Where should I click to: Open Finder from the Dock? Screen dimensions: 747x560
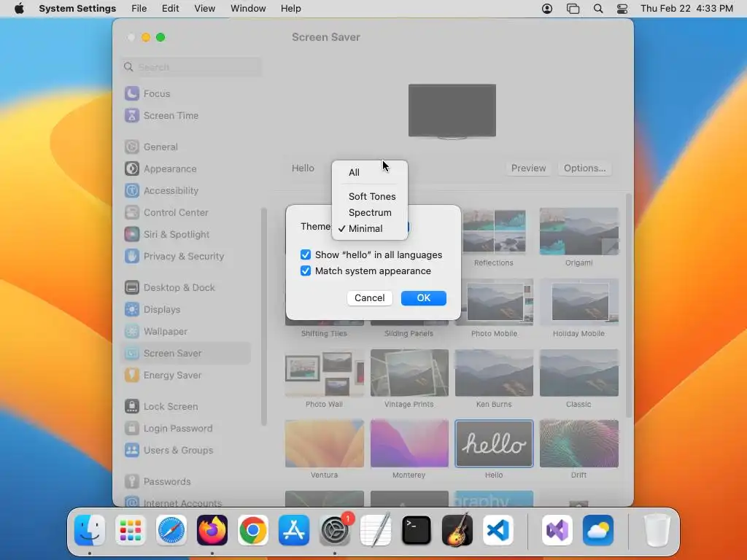click(x=90, y=530)
